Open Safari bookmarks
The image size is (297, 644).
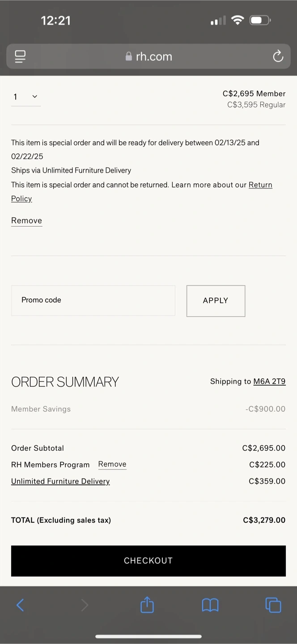pyautogui.click(x=210, y=605)
